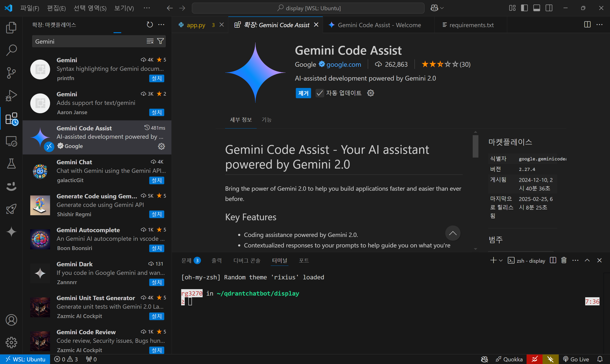The image size is (610, 364).
Task: Open more actions in Extensions sidebar header
Action: point(161,25)
